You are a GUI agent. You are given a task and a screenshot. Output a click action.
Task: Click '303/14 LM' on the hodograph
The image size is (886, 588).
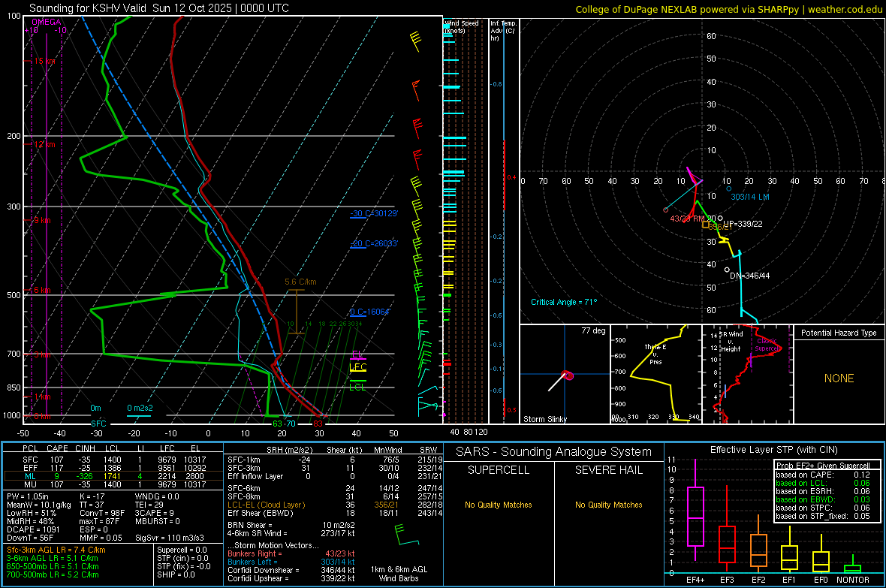(750, 197)
